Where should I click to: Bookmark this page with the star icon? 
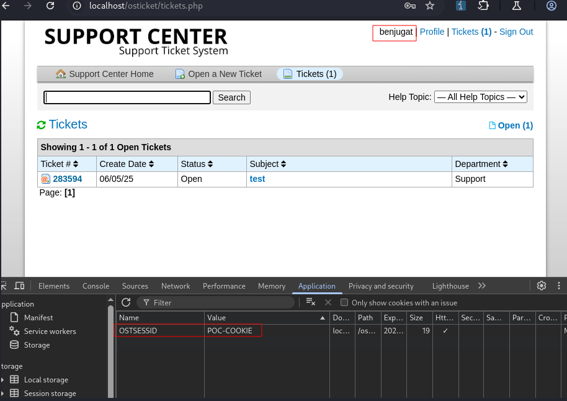430,6
